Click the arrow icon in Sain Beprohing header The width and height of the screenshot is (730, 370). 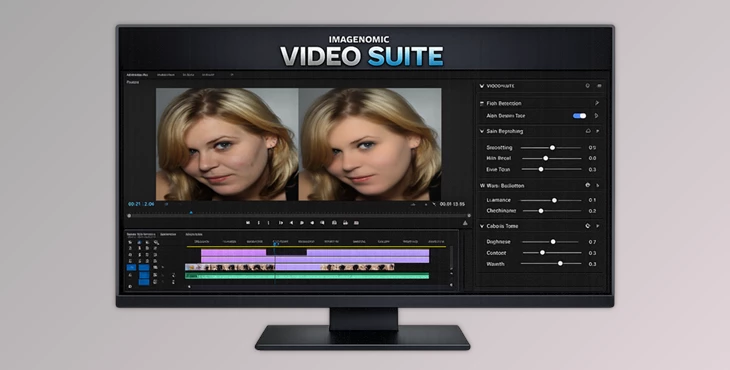[x=598, y=131]
